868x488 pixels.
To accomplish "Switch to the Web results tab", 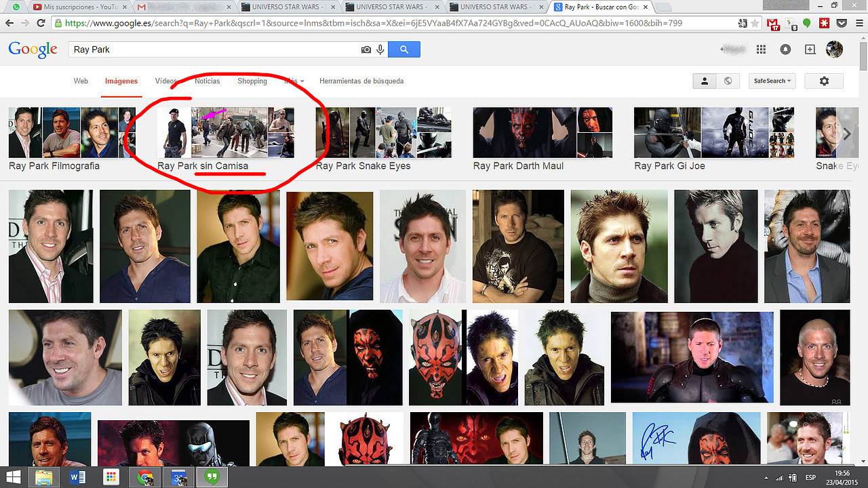I will click(x=81, y=81).
